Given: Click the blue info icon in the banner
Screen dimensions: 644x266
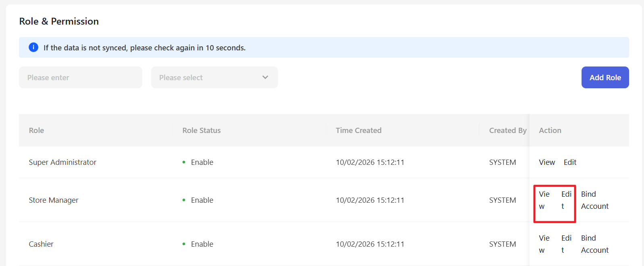Looking at the screenshot, I should coord(33,48).
